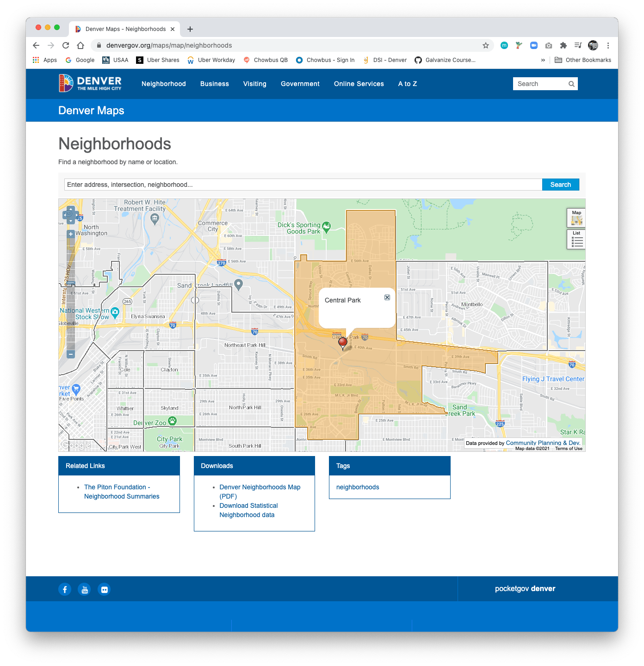
Task: Select the National Western Stock Show marker
Action: pyautogui.click(x=115, y=312)
